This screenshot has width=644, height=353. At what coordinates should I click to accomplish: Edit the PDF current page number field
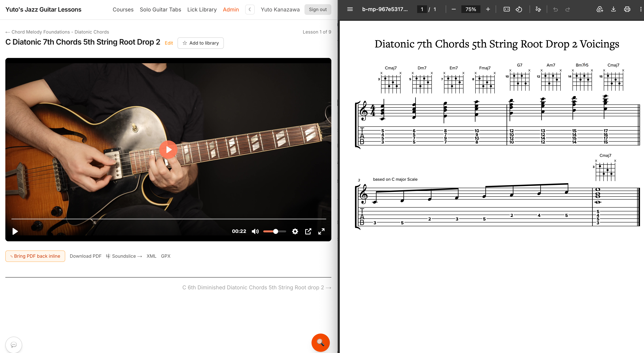click(x=422, y=9)
